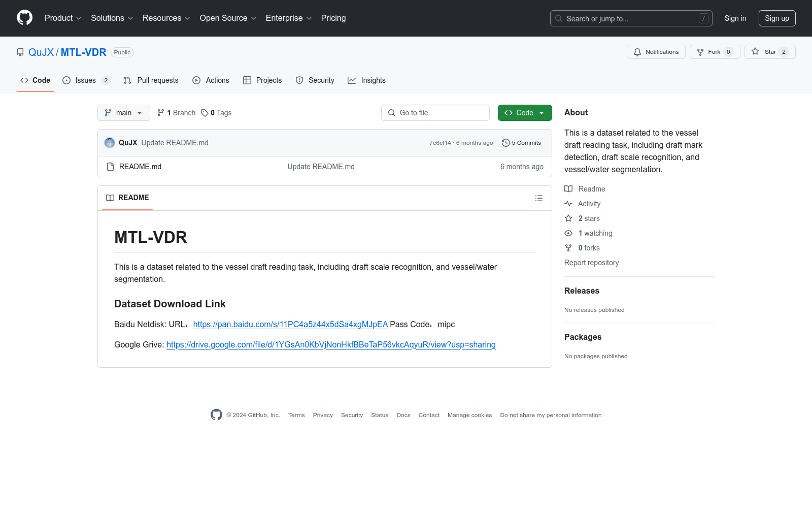The height and width of the screenshot is (508, 812).
Task: Click QuJX avatar in commit row
Action: 110,143
